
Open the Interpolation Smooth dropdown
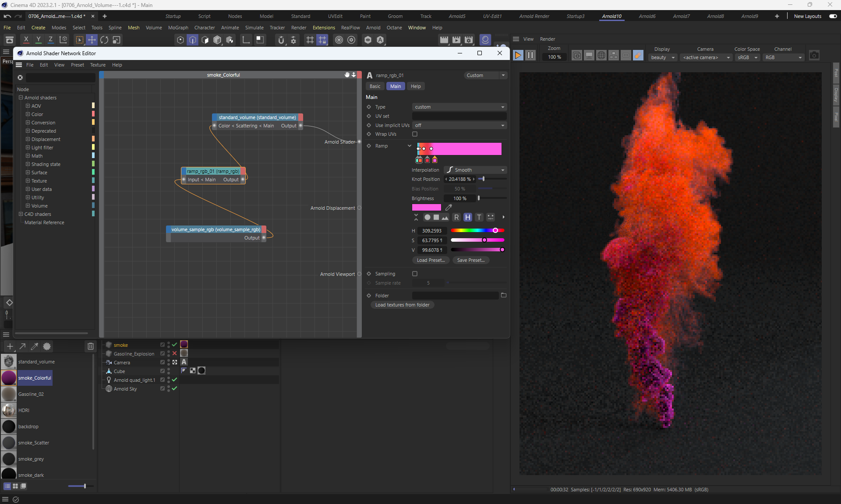click(476, 170)
